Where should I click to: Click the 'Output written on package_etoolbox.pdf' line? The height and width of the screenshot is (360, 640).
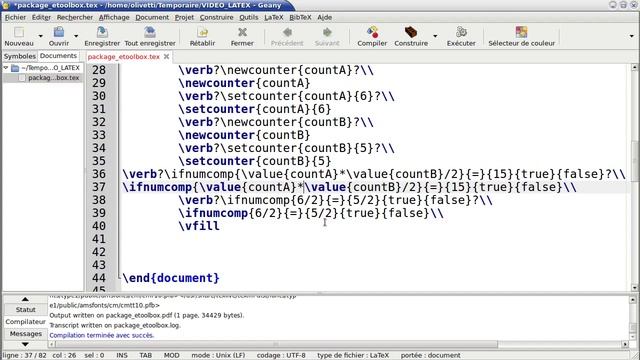pos(147,315)
